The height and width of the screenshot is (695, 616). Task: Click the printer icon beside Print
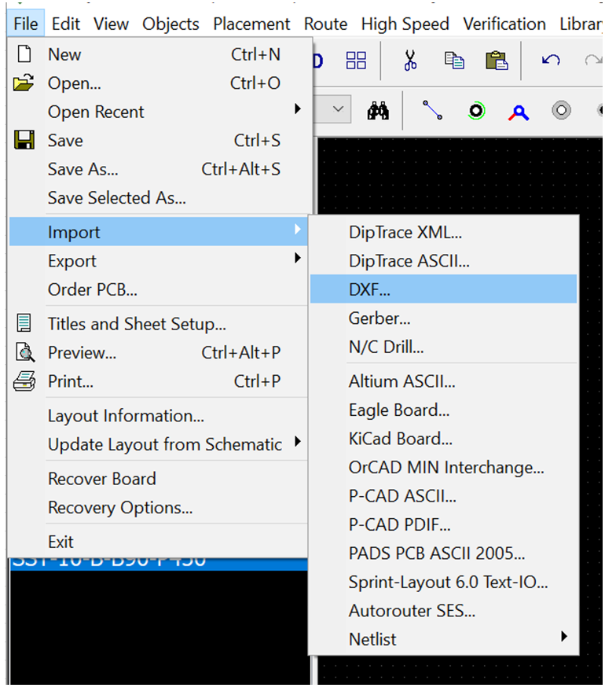pyautogui.click(x=24, y=381)
